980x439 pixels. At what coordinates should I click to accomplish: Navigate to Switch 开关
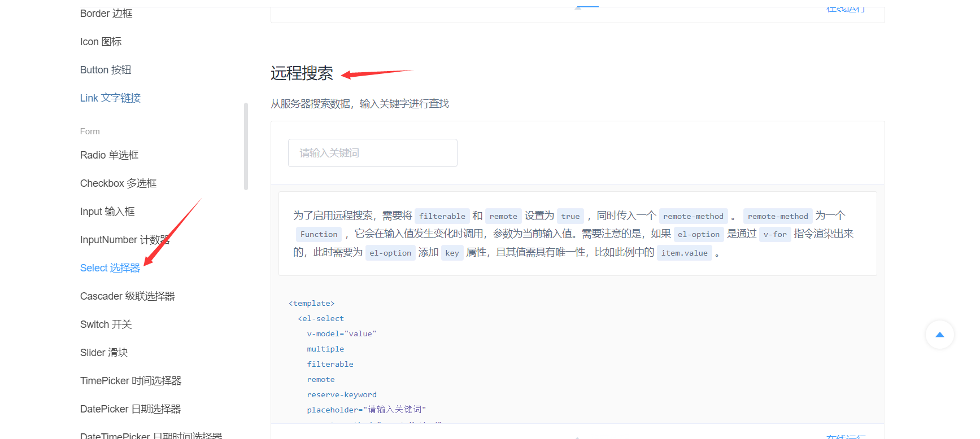click(x=106, y=324)
